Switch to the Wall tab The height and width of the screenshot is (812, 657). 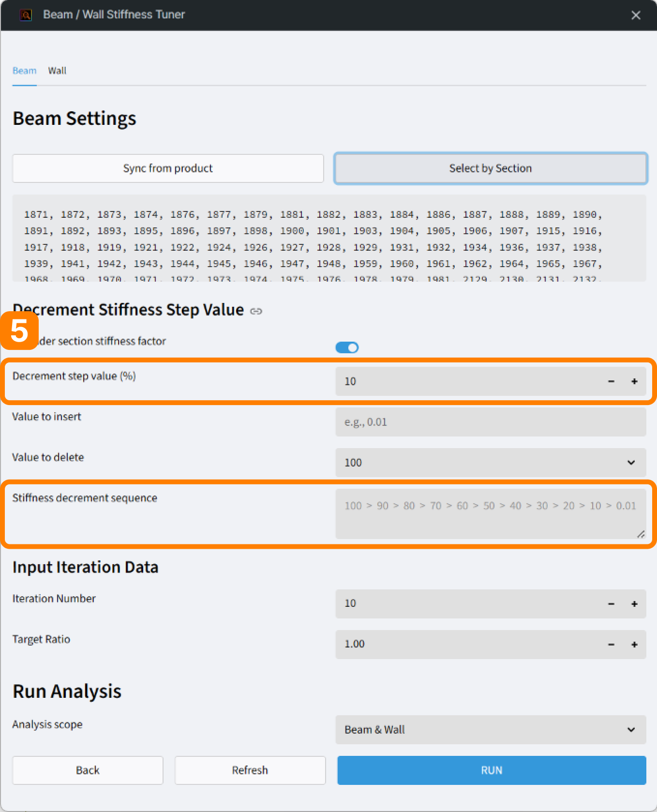57,71
